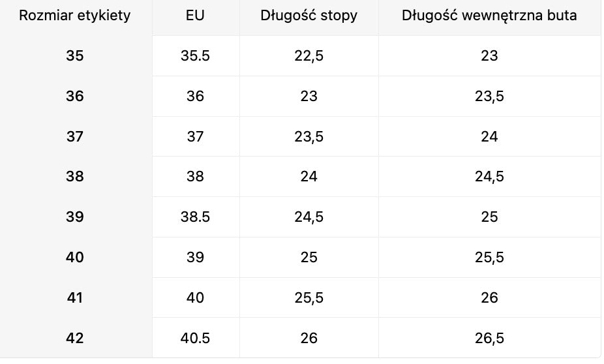Select label size 39 in first column
Image resolution: width=604 pixels, height=364 pixels.
[75, 217]
